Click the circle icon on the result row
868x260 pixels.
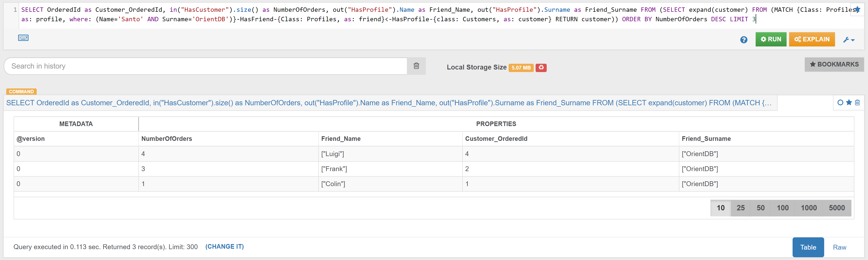840,103
